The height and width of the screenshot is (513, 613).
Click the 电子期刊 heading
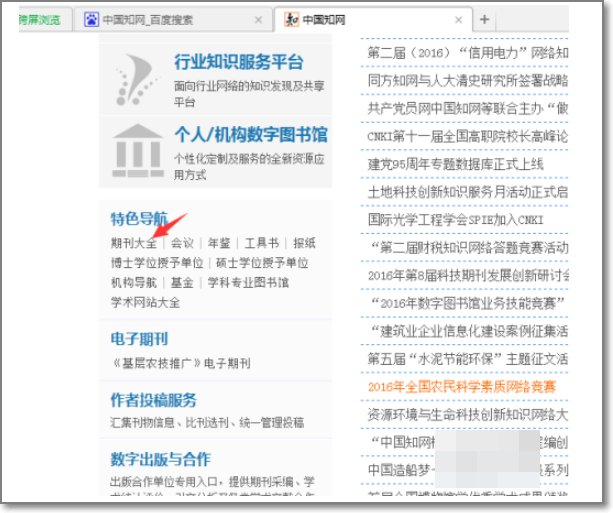[139, 339]
